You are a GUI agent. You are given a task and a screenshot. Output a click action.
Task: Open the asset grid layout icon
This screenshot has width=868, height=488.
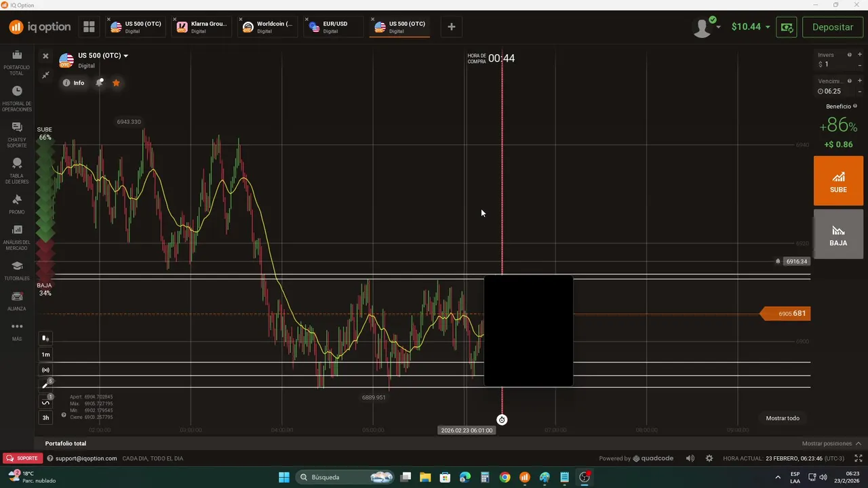(89, 27)
